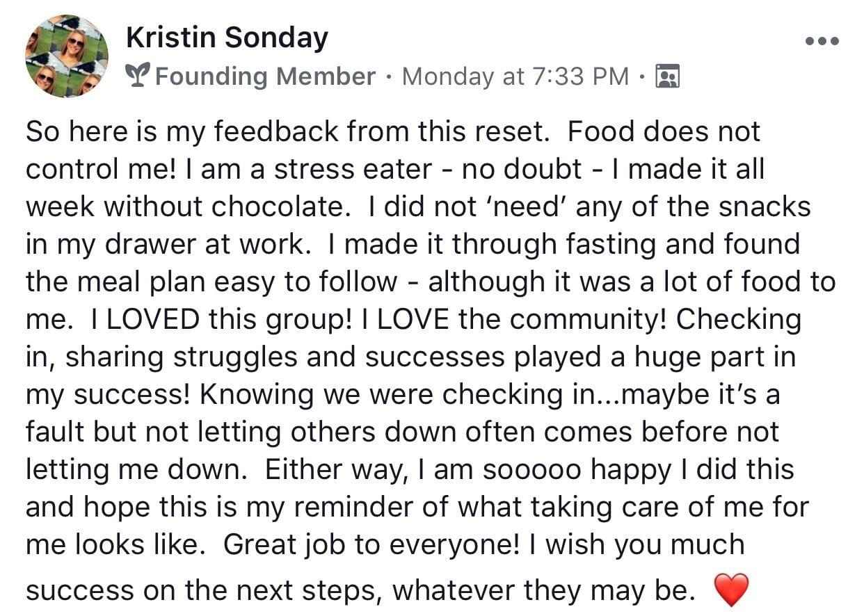The width and height of the screenshot is (864, 616).
Task: Open the Monday at 7:33 PM timestamp
Action: coord(515,75)
